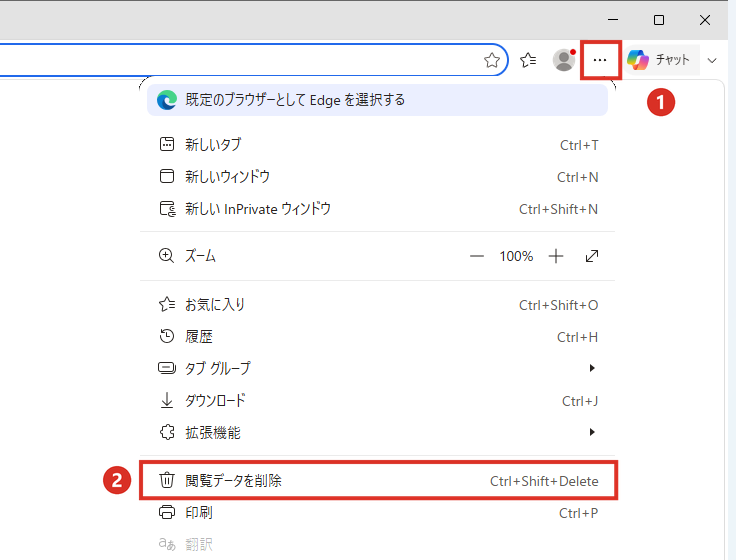Maximize the browser window
The height and width of the screenshot is (560, 736).
click(659, 20)
